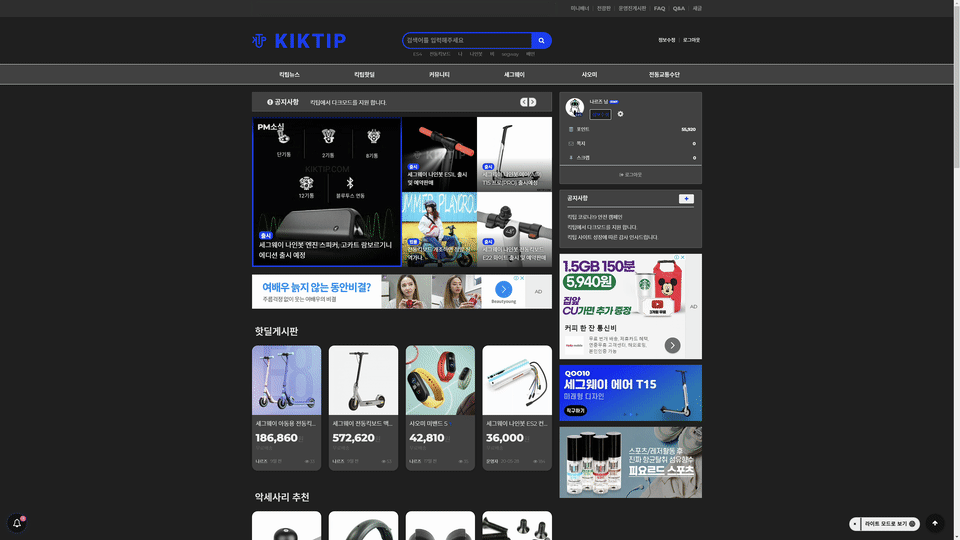Click the ES4 suggested search keyword
Screen dimensions: 960x540
[417, 54]
